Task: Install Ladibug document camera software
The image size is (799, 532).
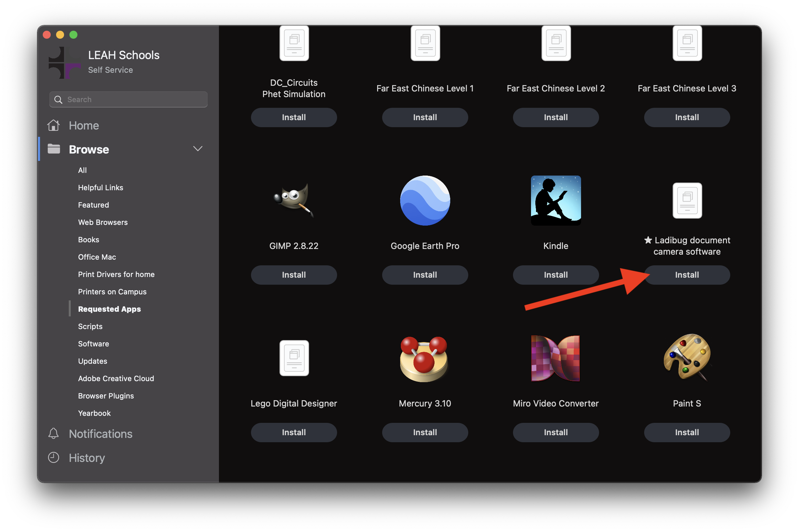Action: (x=687, y=275)
